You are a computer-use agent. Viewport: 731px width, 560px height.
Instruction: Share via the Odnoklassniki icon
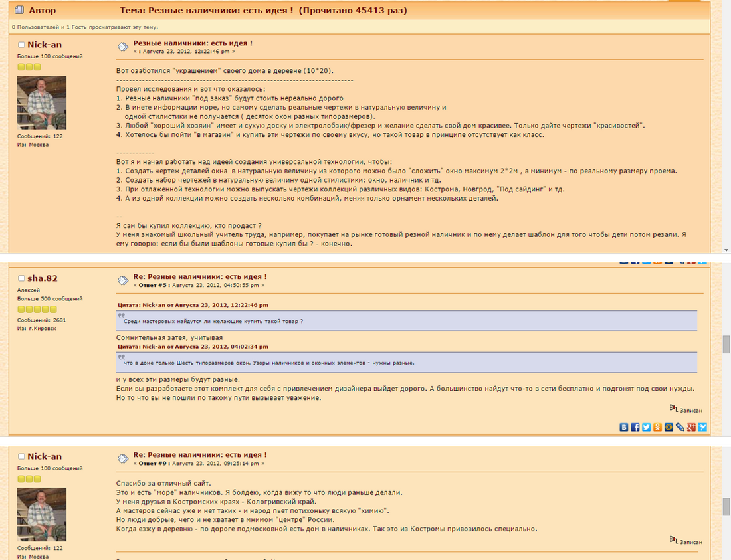(657, 427)
